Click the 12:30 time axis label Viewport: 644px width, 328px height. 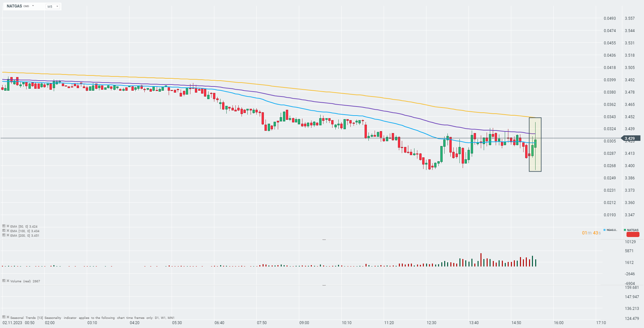point(432,323)
